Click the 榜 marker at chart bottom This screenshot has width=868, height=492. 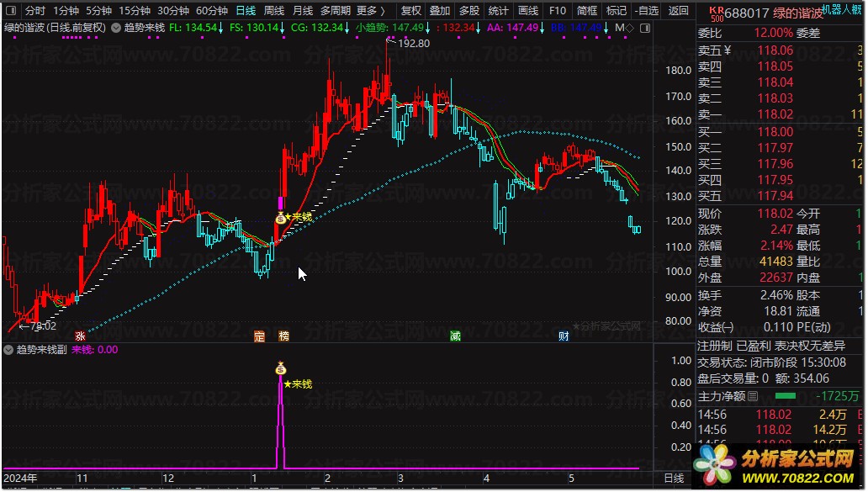tap(284, 336)
